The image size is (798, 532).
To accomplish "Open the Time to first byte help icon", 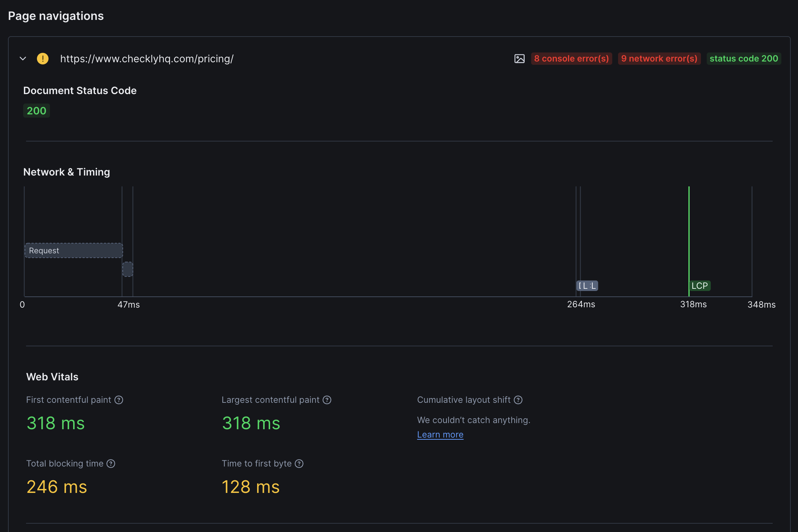I will (x=299, y=463).
